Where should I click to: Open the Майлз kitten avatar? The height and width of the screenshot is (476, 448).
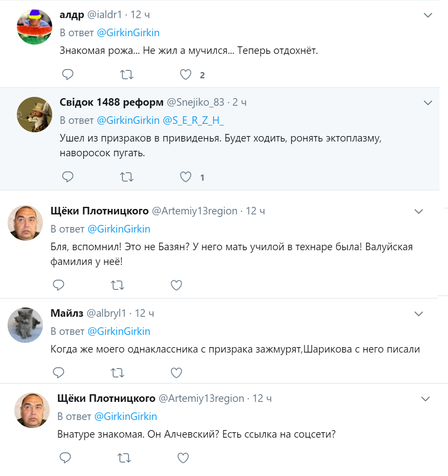[x=26, y=325]
